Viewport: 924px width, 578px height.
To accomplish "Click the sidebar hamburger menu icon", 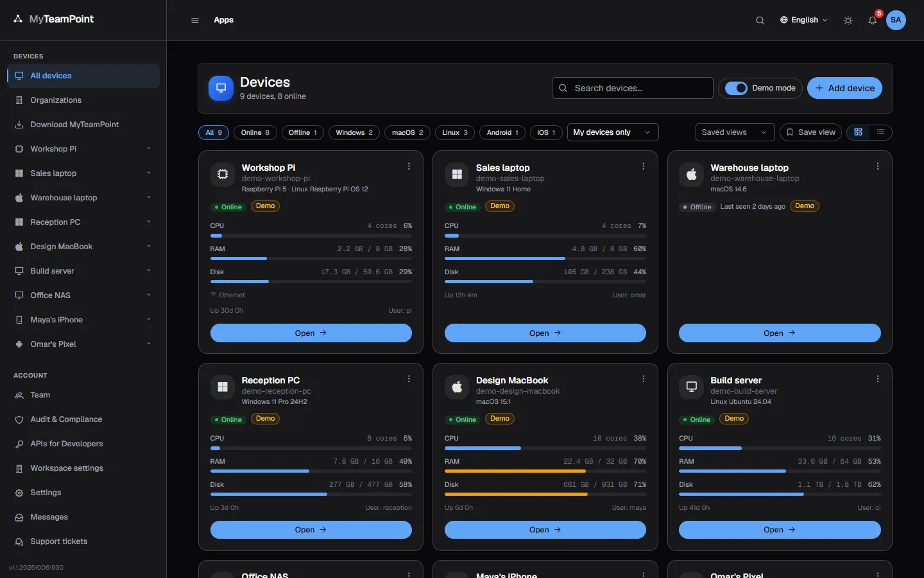I will tap(195, 20).
